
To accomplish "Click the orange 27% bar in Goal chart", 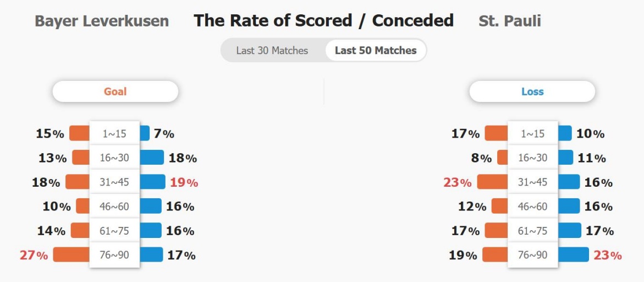I will [x=71, y=255].
